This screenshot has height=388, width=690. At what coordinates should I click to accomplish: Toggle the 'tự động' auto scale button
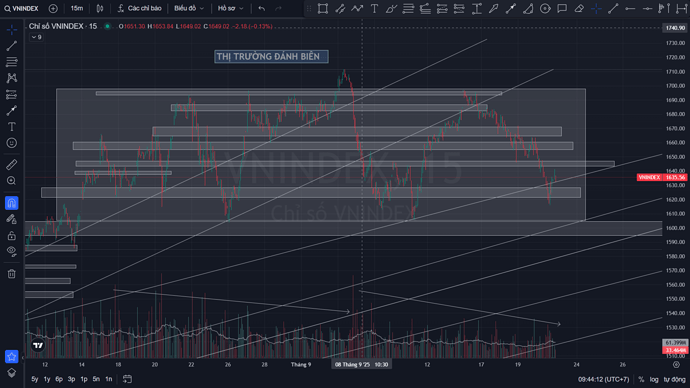(674, 379)
